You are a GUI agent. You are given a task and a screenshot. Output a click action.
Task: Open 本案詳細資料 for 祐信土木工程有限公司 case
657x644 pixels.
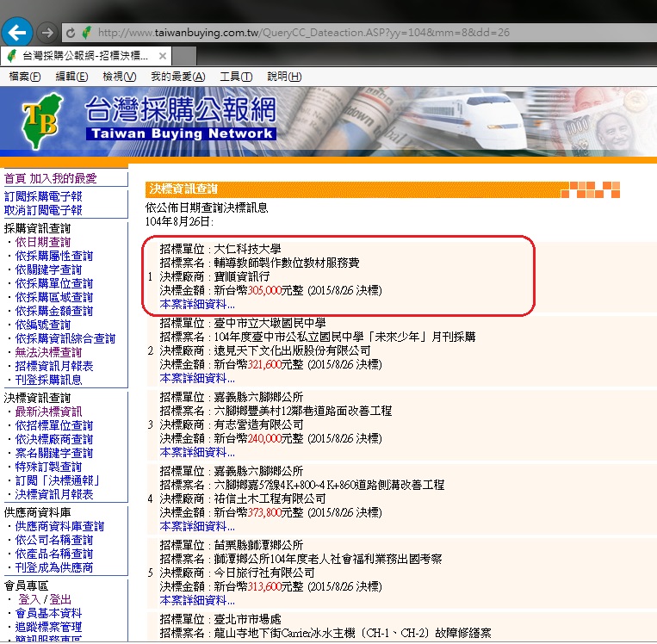tap(197, 526)
